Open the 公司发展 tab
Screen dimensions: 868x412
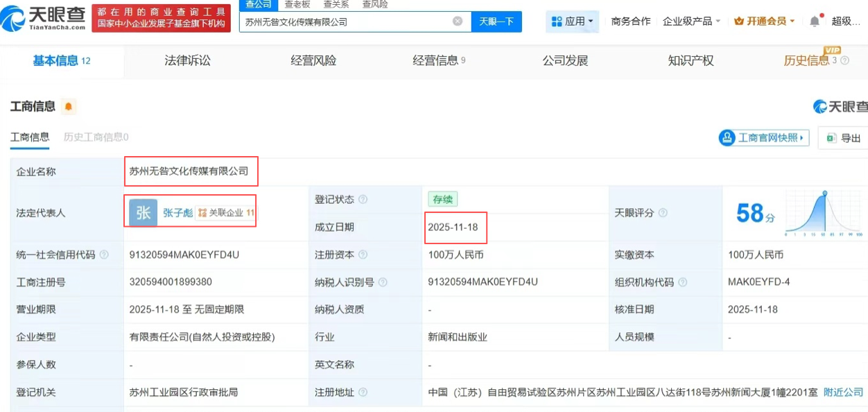tap(565, 61)
